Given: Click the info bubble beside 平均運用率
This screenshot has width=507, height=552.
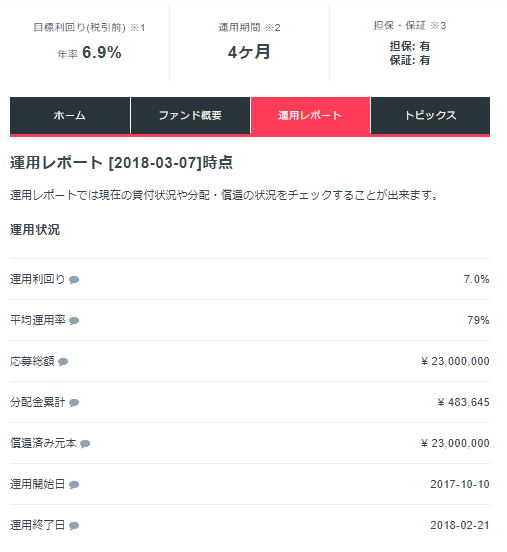Looking at the screenshot, I should pyautogui.click(x=74, y=321).
